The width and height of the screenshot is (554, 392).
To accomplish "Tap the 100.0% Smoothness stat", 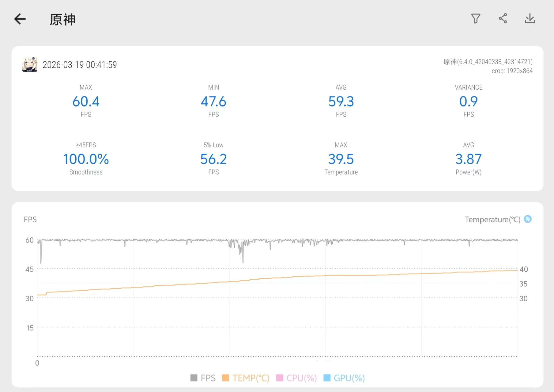I will 86,159.
